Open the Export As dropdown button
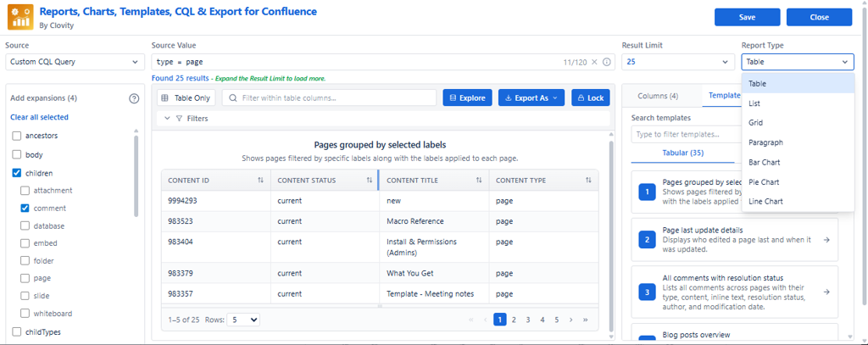Screen dimensions: 868x345 coord(531,98)
